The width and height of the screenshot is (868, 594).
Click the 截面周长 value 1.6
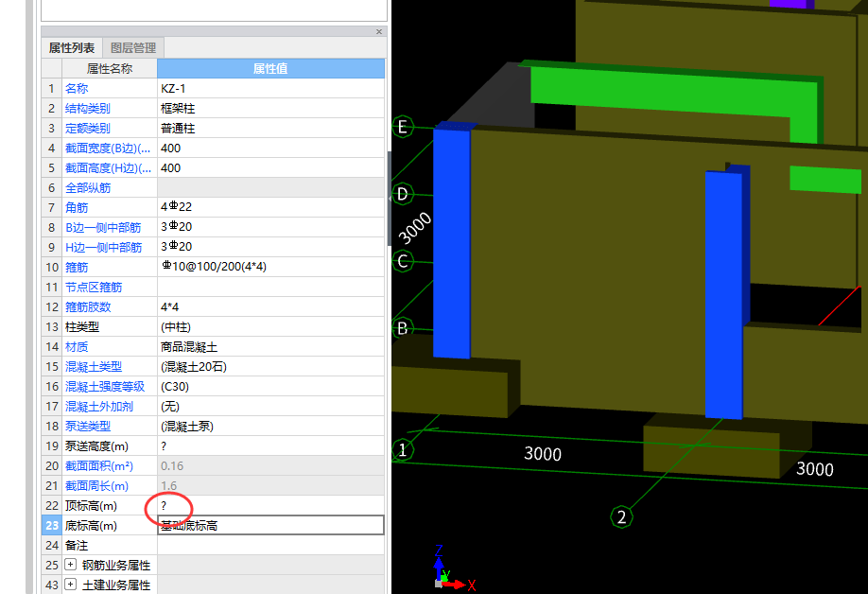[270, 485]
